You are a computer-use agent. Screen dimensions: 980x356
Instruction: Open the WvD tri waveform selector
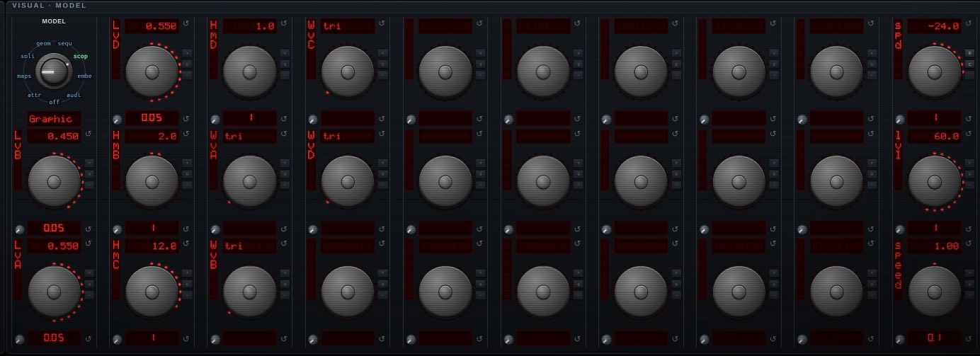(x=347, y=136)
